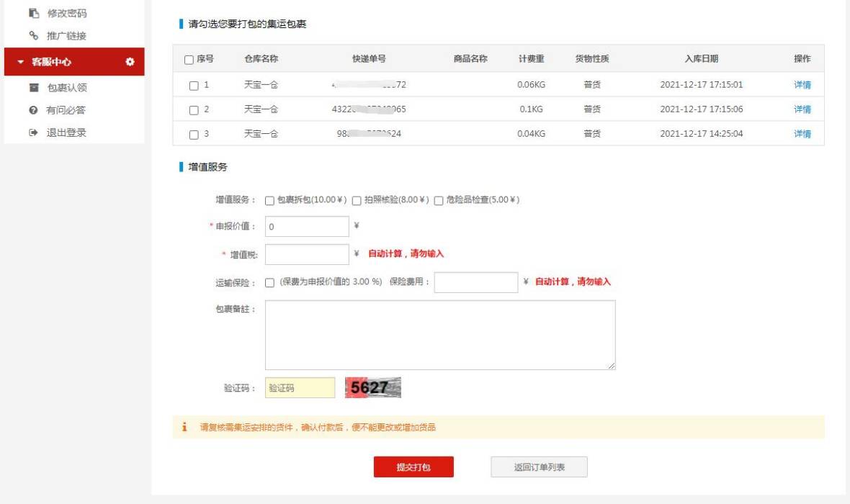Enable the 包裹拆包 10.00 service checkbox
The image size is (850, 504).
tap(269, 200)
